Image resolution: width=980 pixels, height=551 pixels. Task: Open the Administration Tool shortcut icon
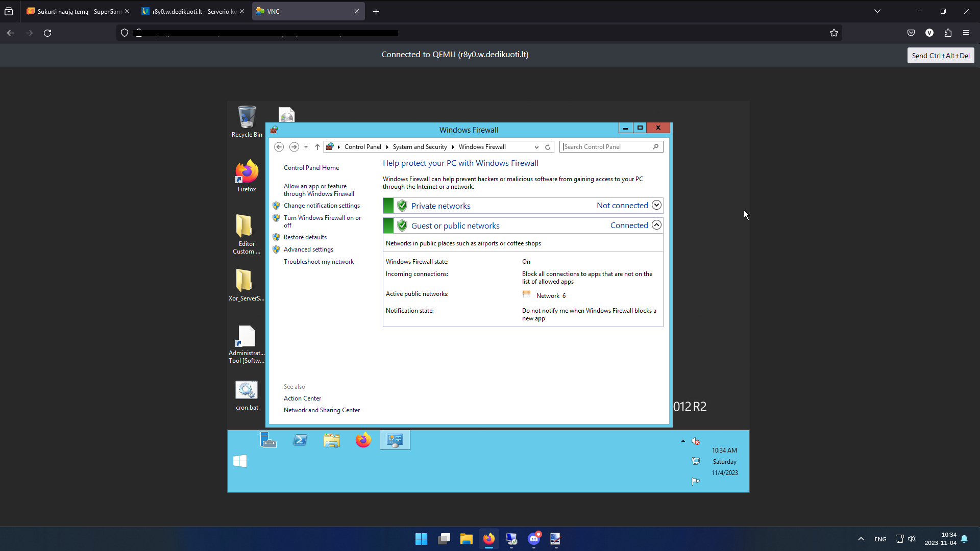click(247, 344)
